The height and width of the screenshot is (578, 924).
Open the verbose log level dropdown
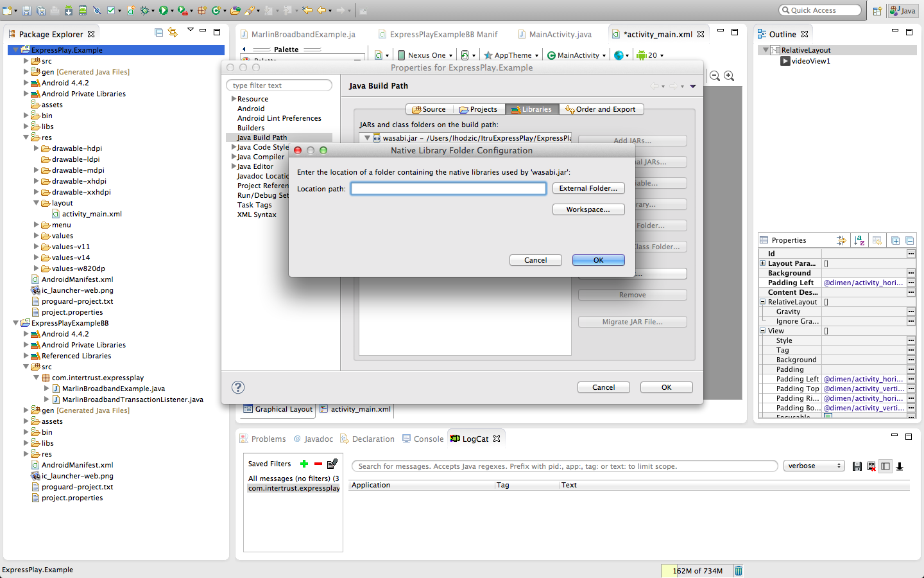814,466
